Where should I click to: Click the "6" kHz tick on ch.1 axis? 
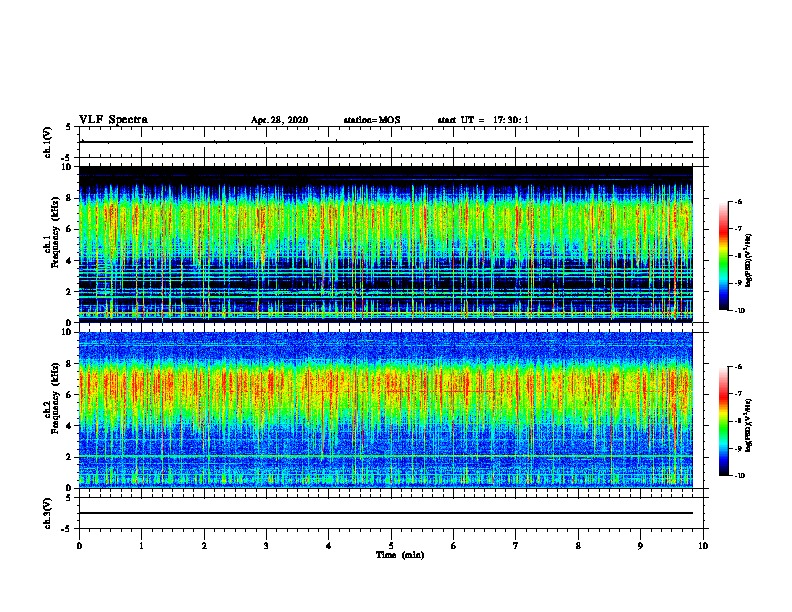70,230
